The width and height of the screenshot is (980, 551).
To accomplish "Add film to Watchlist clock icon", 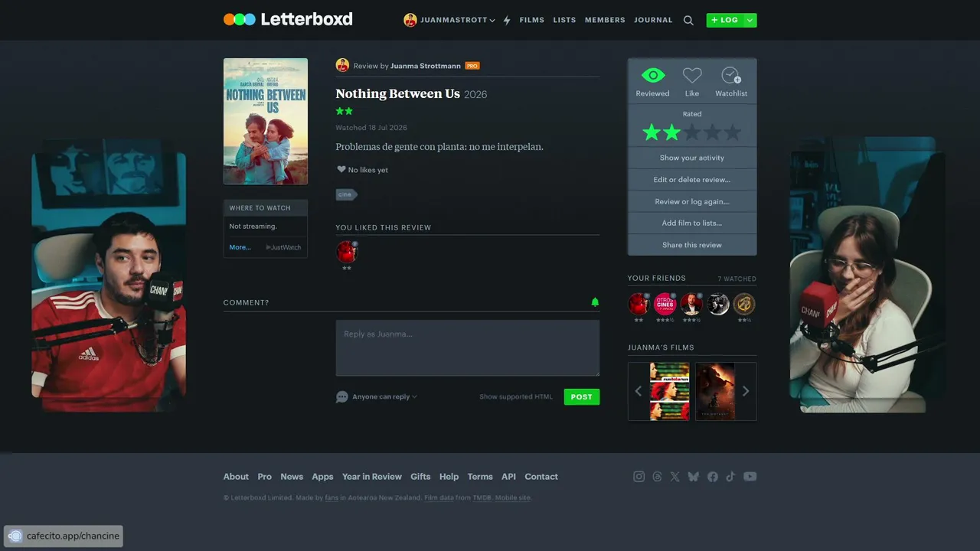I will pos(731,75).
